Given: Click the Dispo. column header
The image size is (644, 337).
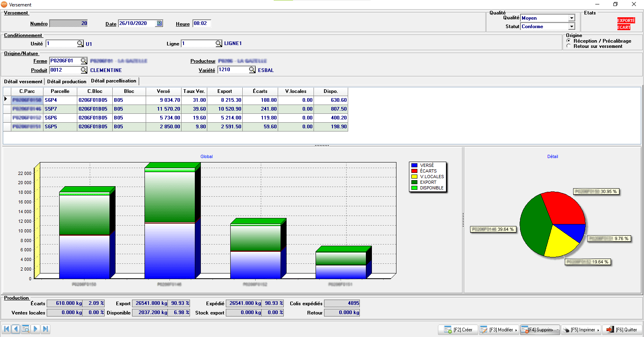Looking at the screenshot, I should click(x=331, y=91).
